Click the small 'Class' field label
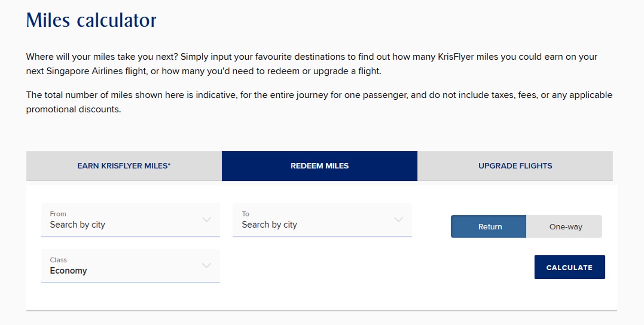This screenshot has height=325, width=644. pyautogui.click(x=58, y=260)
